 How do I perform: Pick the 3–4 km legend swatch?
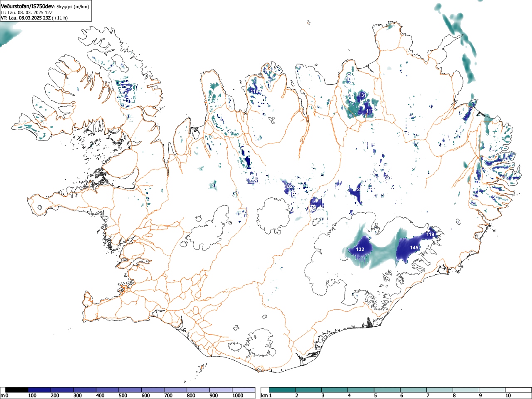pyautogui.click(x=335, y=390)
